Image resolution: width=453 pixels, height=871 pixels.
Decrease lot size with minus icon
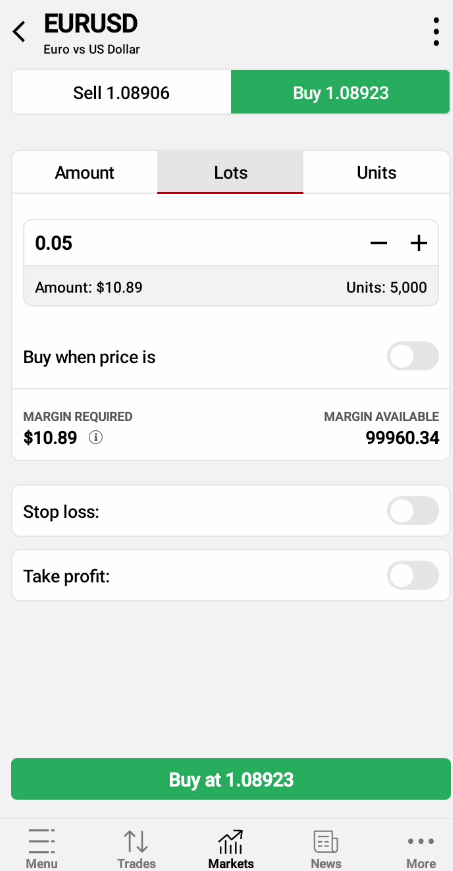coord(379,243)
